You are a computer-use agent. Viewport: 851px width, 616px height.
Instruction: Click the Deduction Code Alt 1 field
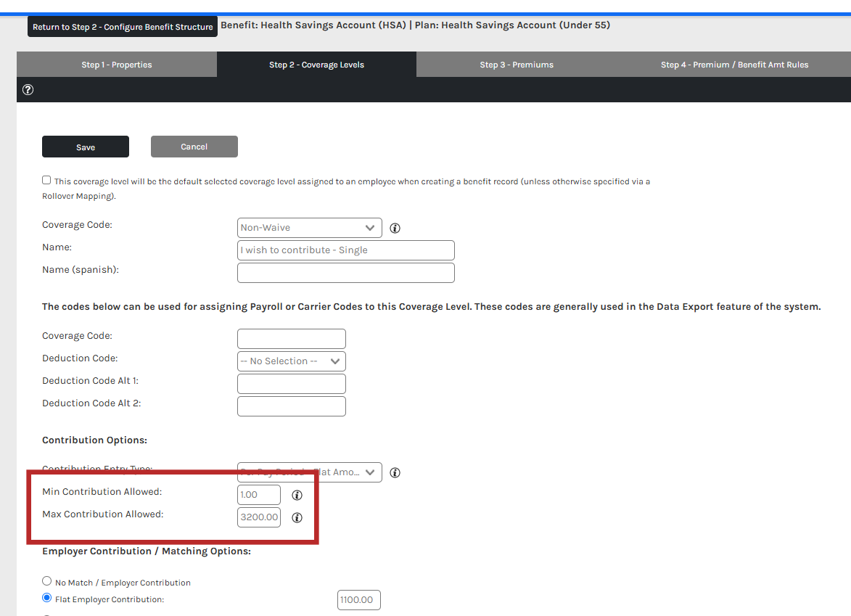(292, 384)
